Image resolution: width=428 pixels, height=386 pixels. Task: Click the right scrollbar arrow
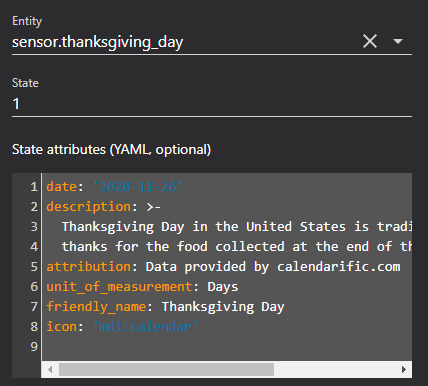(404, 369)
